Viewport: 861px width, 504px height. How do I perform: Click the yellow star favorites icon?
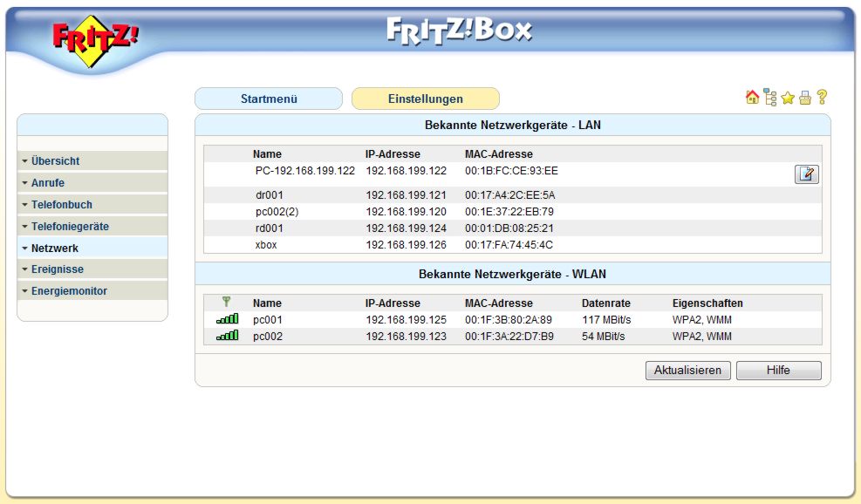pos(788,99)
